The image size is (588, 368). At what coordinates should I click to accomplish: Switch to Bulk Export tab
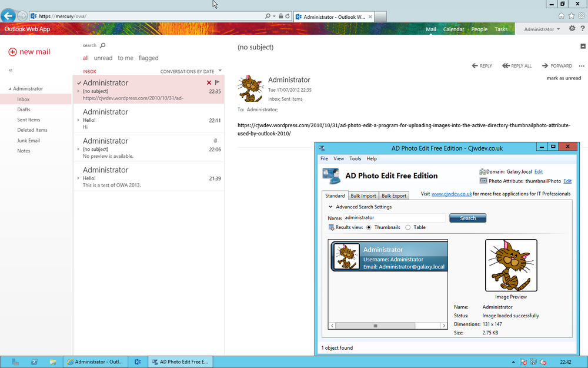pos(394,195)
